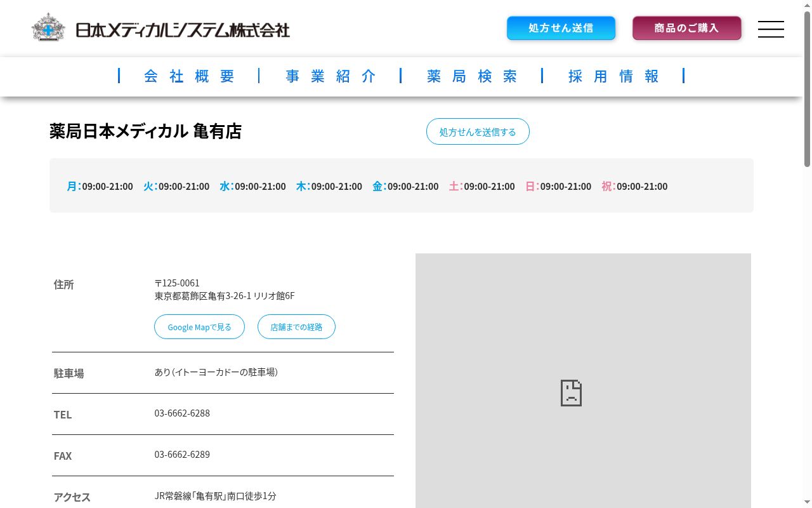812x508 pixels.
Task: Open the hamburger menu icon
Action: 771,29
